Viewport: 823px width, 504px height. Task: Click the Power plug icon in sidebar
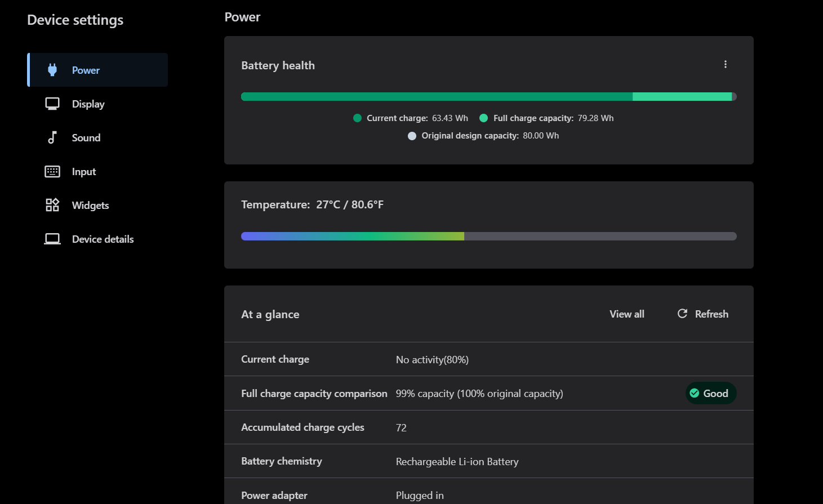click(52, 70)
